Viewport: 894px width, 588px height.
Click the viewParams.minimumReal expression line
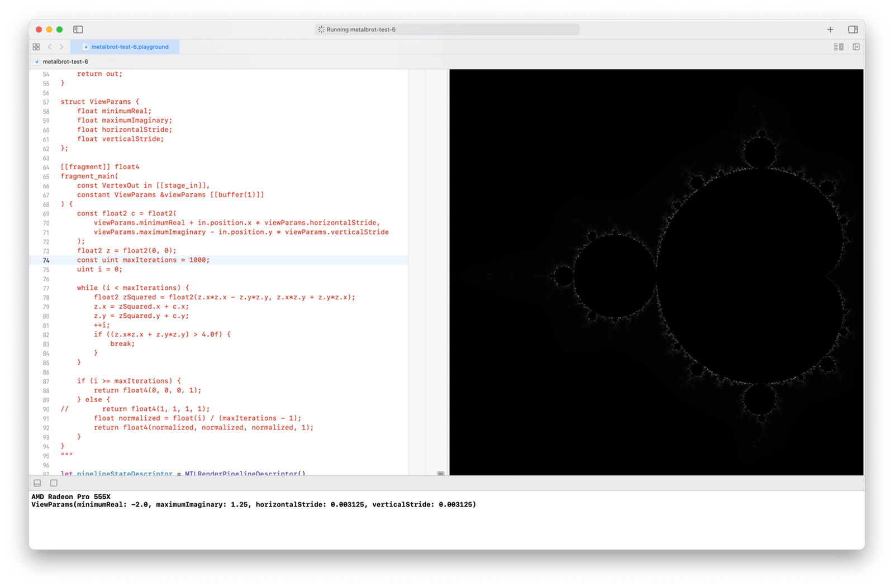(x=237, y=223)
